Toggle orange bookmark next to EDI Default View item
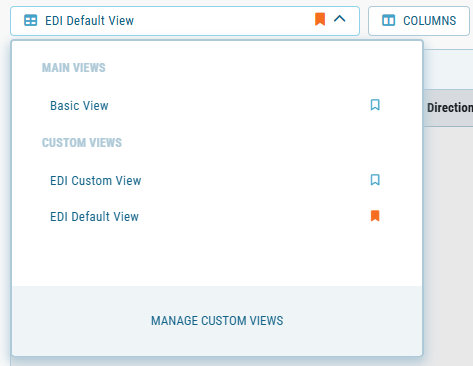Viewport: 473px width, 366px height. (375, 216)
